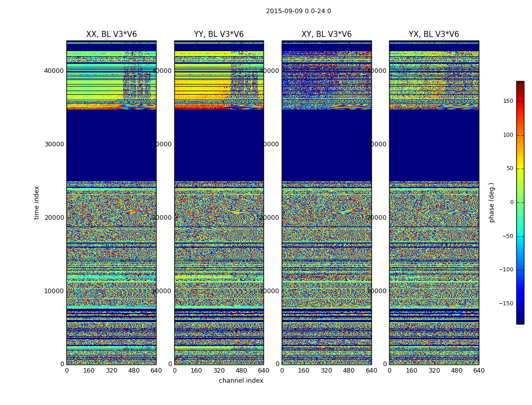Click the figure title date '2015-09-09 0.0-24.0'
Viewport: 532px width, 405px height.
[298, 11]
